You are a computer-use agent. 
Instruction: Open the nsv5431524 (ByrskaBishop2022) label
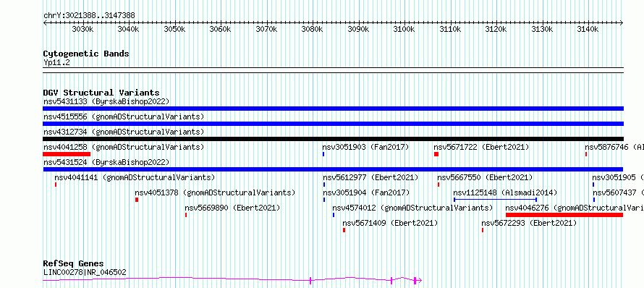point(106,162)
